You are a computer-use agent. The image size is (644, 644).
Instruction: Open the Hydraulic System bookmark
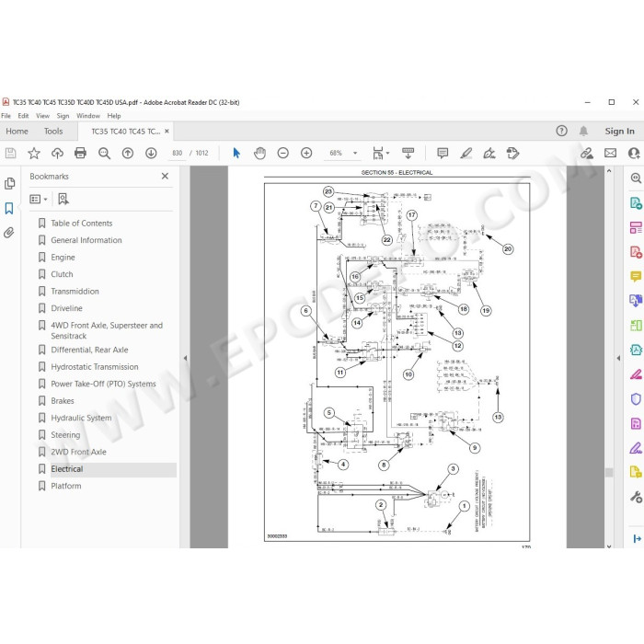click(81, 418)
